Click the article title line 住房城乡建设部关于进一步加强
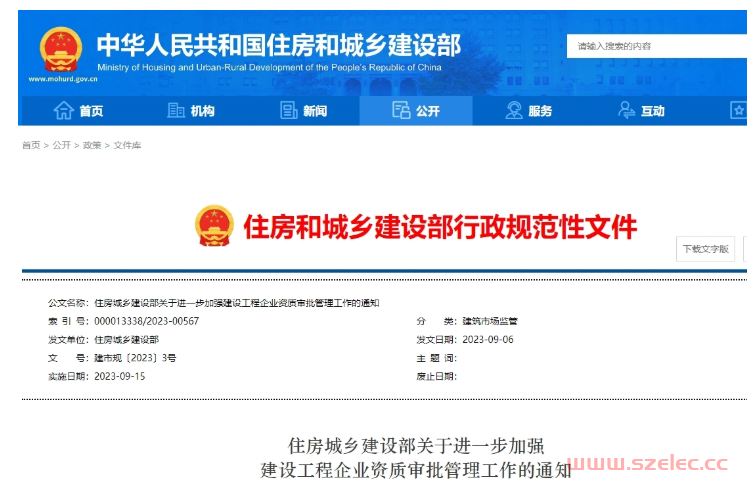 (x=416, y=446)
